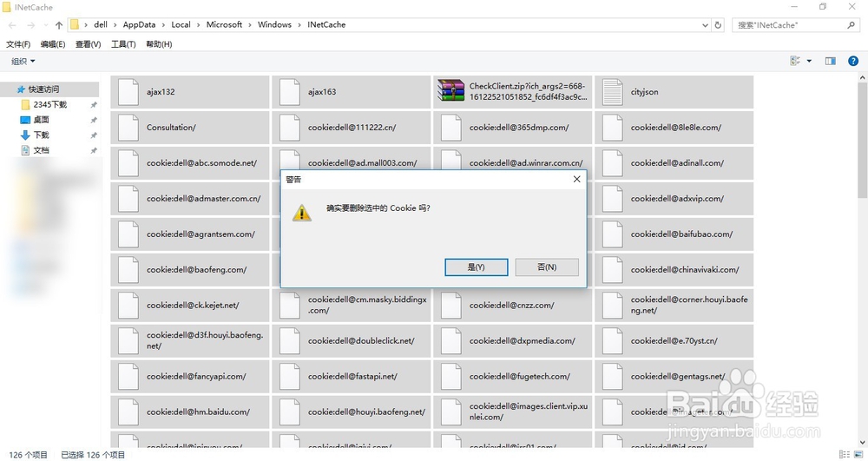Click the pin icon beside 桌面
868x461 pixels.
94,120
